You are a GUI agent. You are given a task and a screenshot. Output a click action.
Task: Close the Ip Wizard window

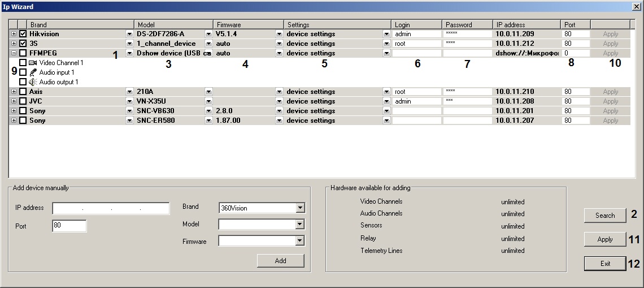click(636, 7)
